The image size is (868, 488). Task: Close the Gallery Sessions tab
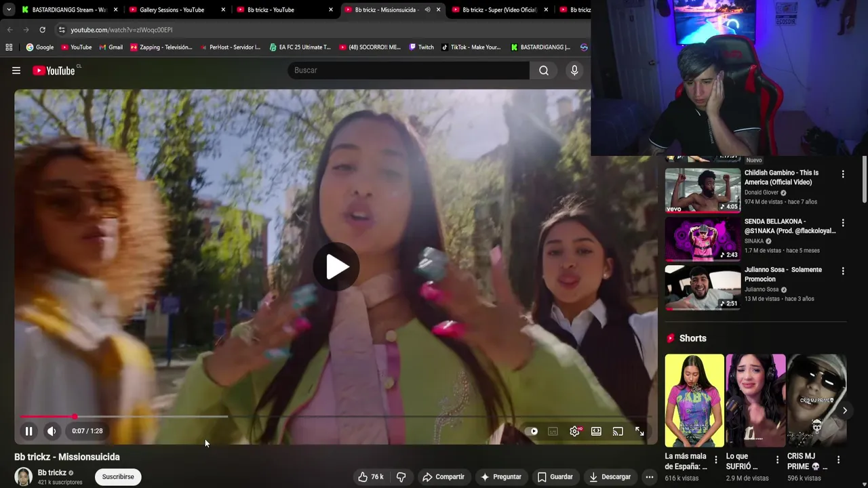pyautogui.click(x=223, y=9)
